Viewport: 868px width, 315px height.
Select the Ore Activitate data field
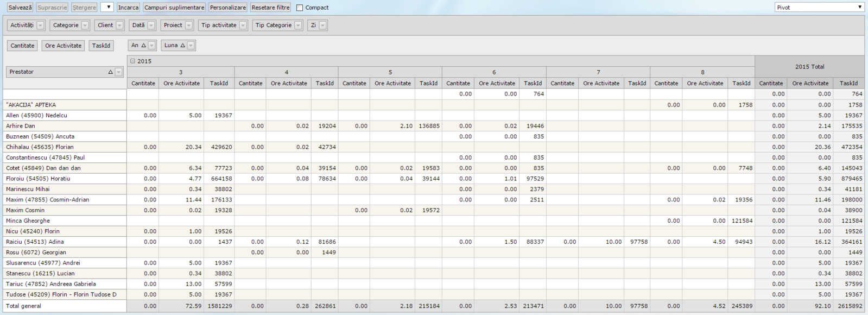[63, 46]
